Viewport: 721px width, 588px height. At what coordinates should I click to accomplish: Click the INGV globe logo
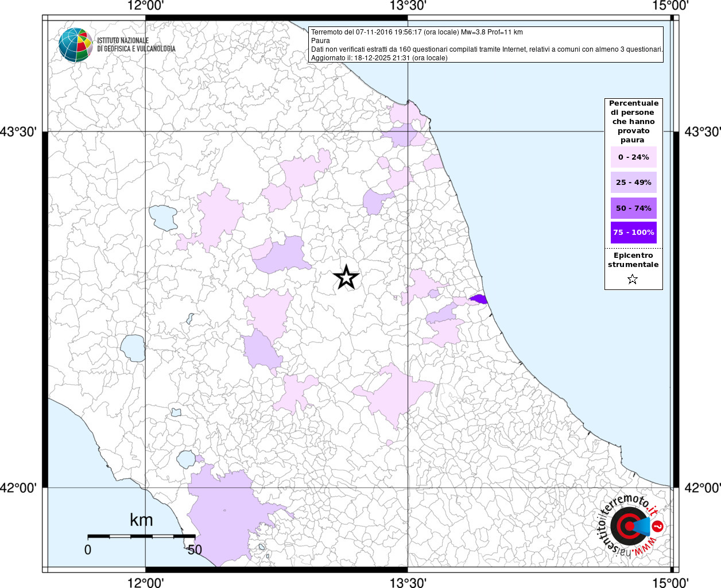click(x=75, y=45)
